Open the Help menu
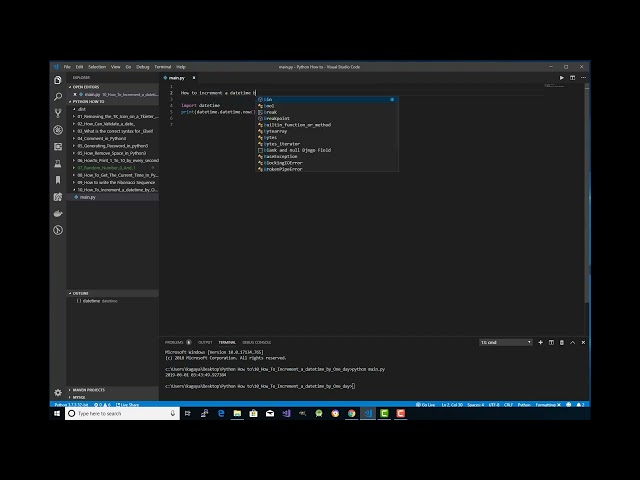 click(181, 67)
